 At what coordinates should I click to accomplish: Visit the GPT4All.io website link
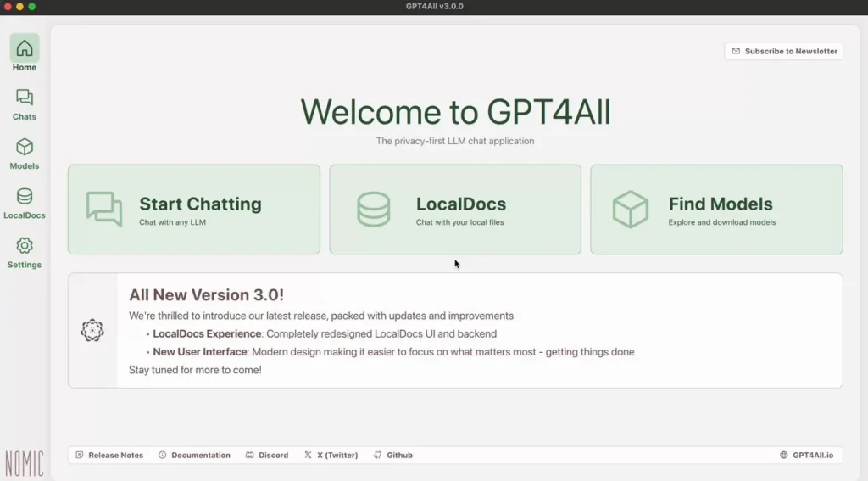pos(806,456)
